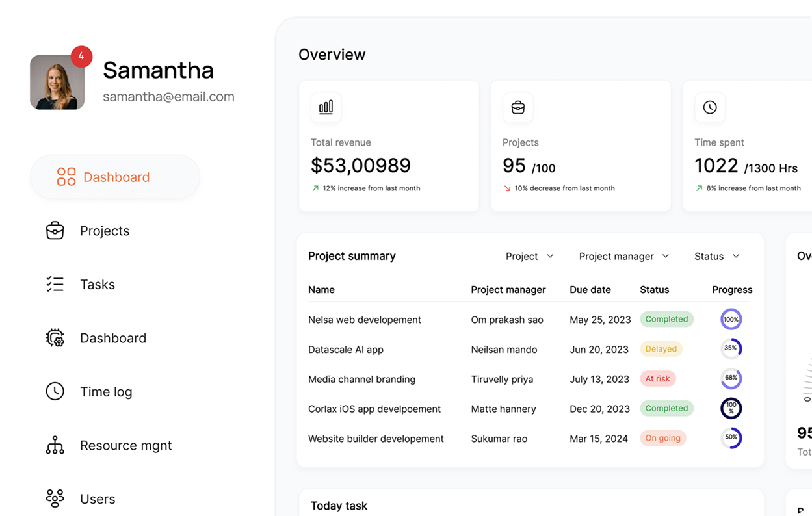Select the Nelsa web developement row name
This screenshot has height=516, width=812.
coord(365,320)
